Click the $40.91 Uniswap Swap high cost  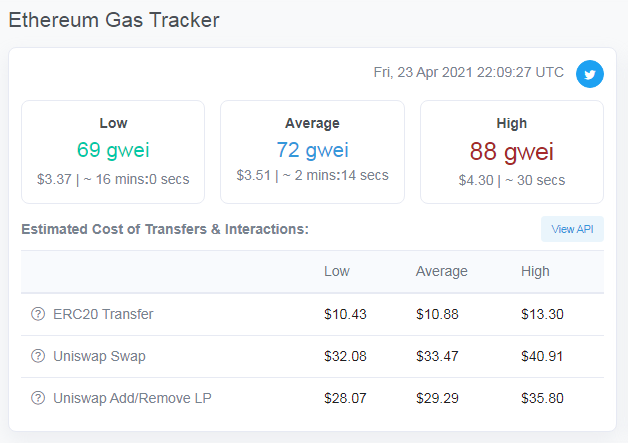[x=542, y=356]
